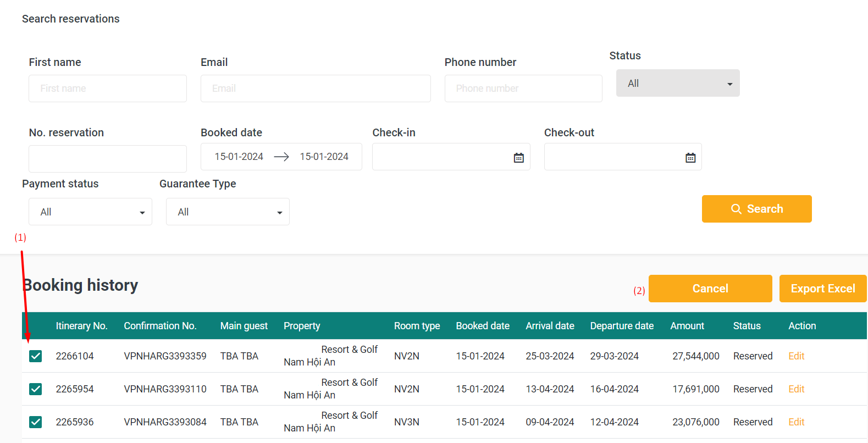Open the Check-in calendar icon
Screen dimensions: 868x443
tap(518, 158)
